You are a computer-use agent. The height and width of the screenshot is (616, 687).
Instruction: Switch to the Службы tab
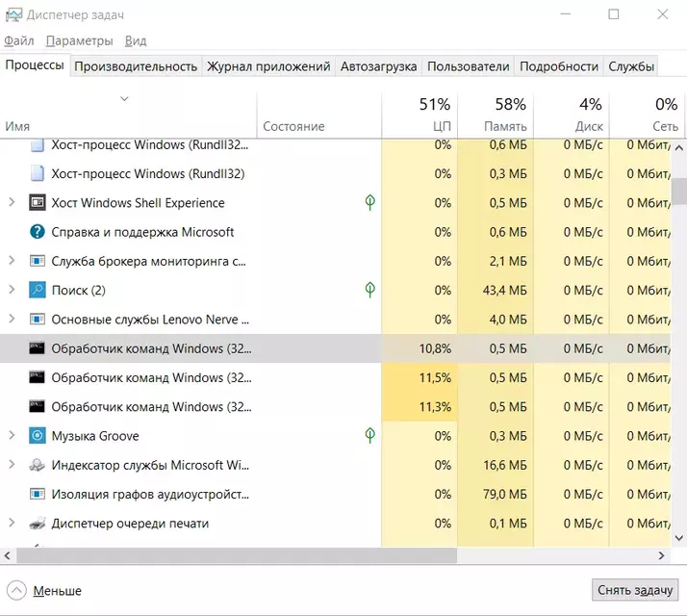pyautogui.click(x=631, y=66)
